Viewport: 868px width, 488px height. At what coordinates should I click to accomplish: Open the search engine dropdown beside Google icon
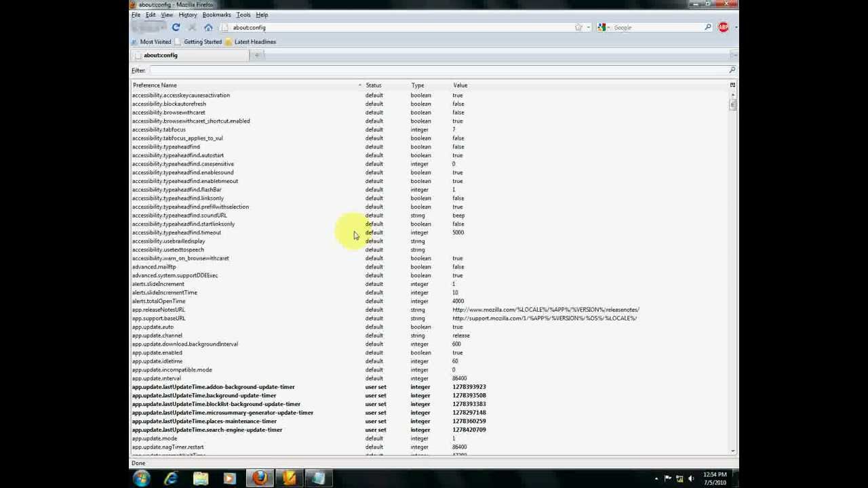coord(610,28)
